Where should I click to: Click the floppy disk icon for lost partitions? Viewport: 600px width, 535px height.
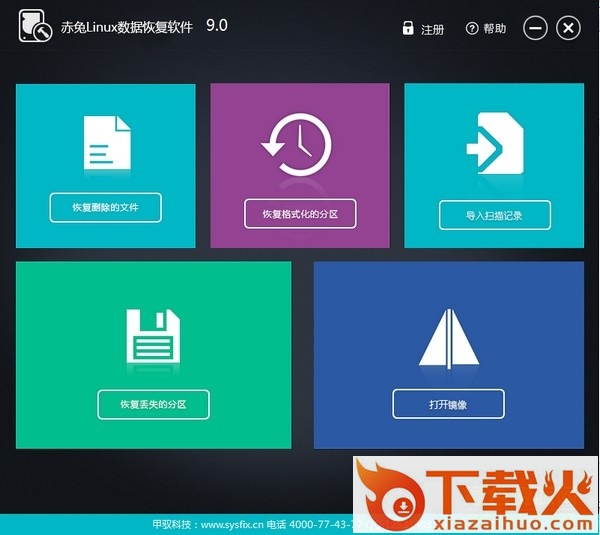click(x=153, y=336)
